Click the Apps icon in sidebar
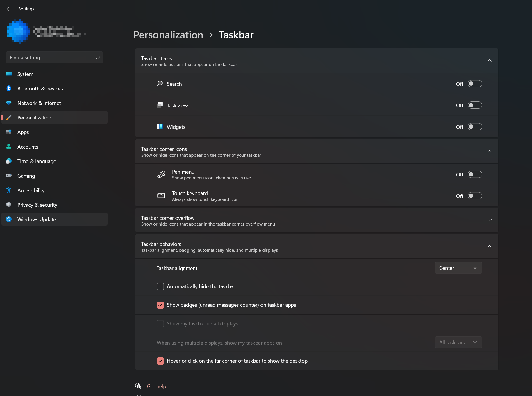 pyautogui.click(x=9, y=132)
